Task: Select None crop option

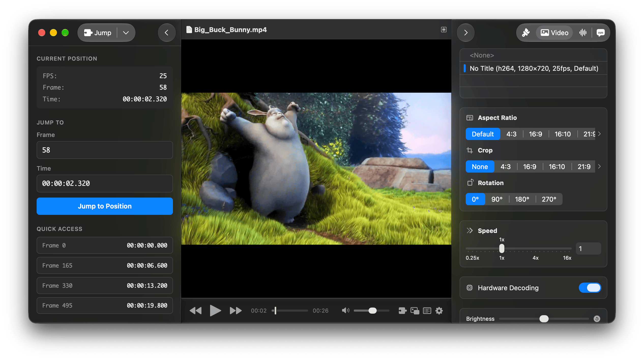Action: [x=480, y=166]
